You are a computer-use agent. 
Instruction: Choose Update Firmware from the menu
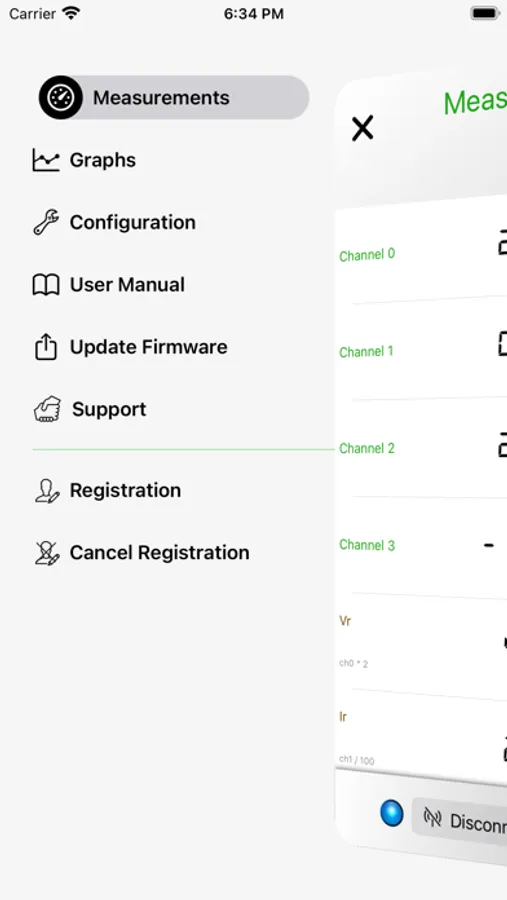tap(148, 347)
